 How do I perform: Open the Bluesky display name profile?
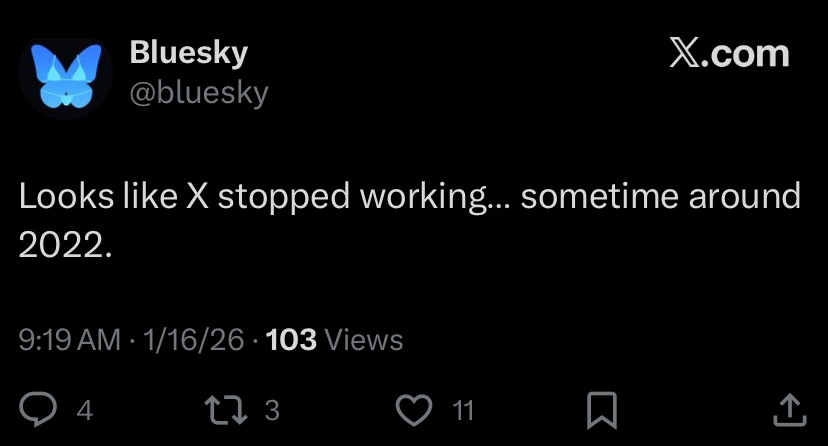click(188, 53)
